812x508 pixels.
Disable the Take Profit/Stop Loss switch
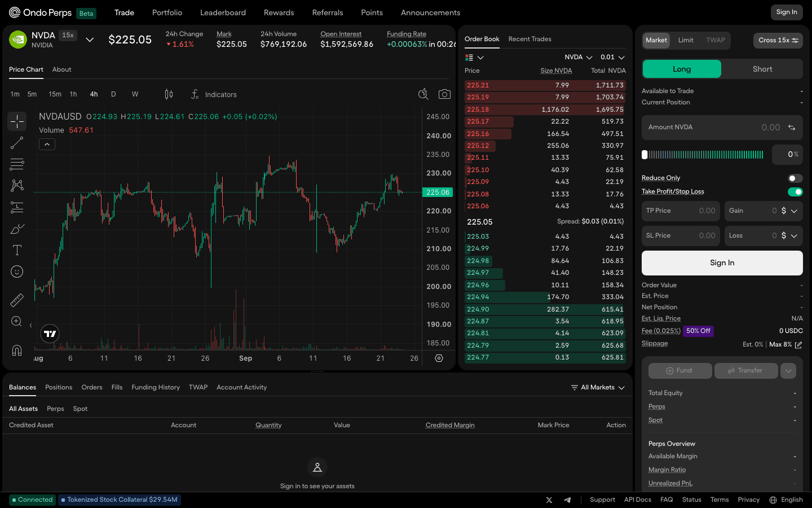tap(795, 192)
